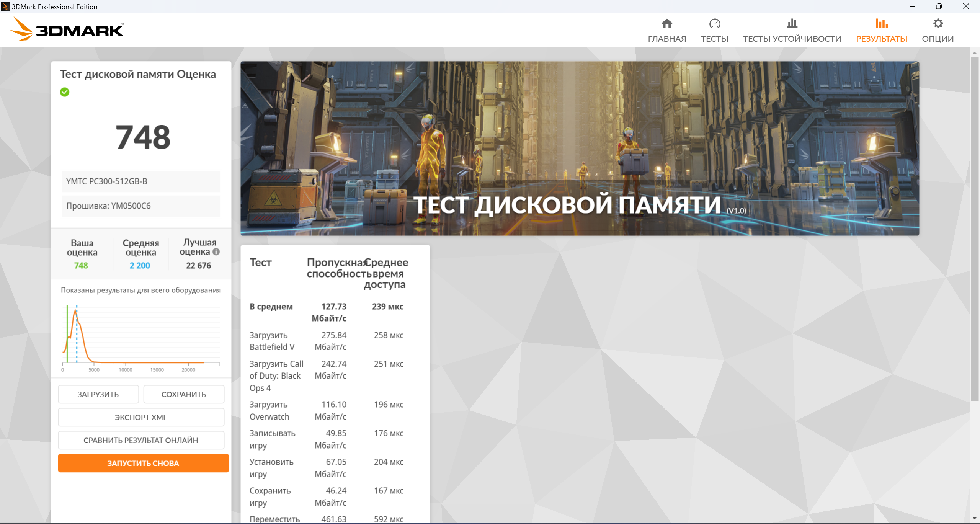Click the vertical scrollbar thumb
The height and width of the screenshot is (524, 980).
(975, 229)
